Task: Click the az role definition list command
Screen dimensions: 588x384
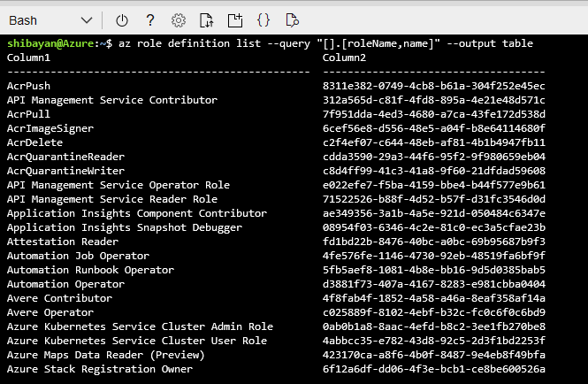Action: (326, 43)
